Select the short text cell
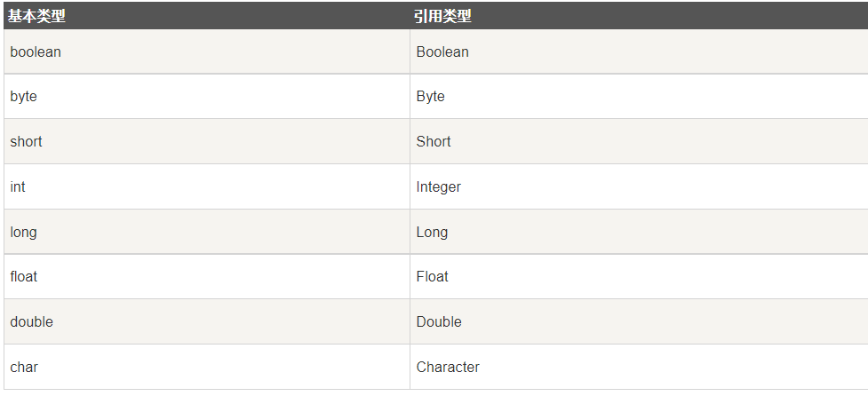Screen dimensions: 868x396 206,141
